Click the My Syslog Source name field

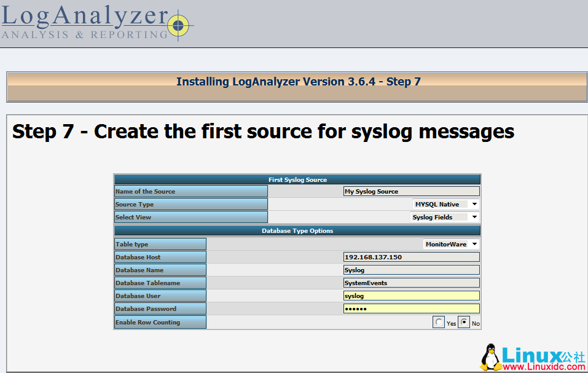[411, 190]
